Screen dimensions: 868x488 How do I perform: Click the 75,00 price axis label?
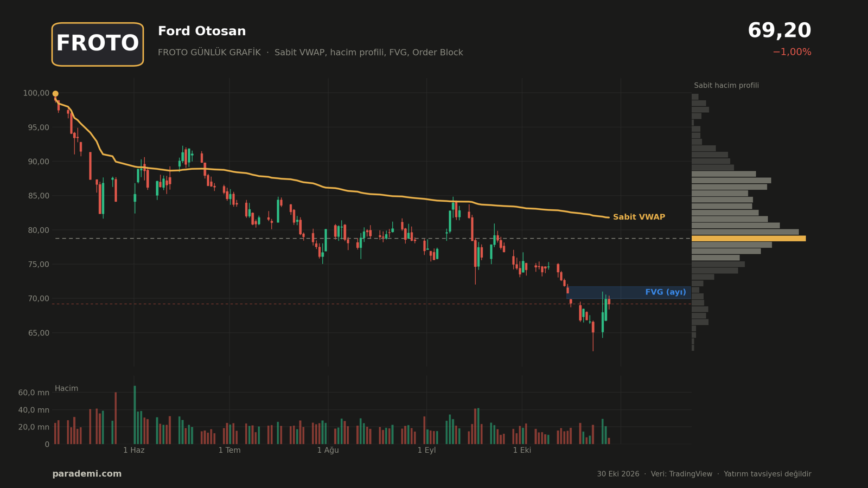[38, 264]
